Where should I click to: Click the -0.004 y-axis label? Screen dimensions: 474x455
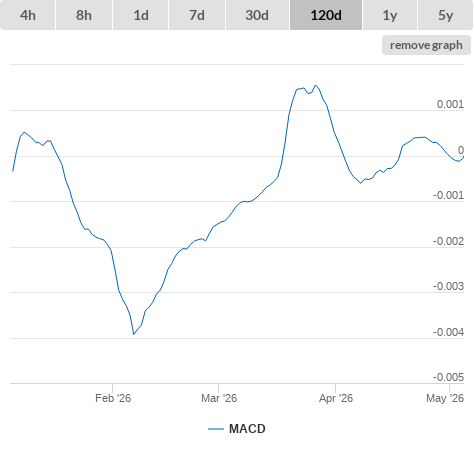(448, 332)
